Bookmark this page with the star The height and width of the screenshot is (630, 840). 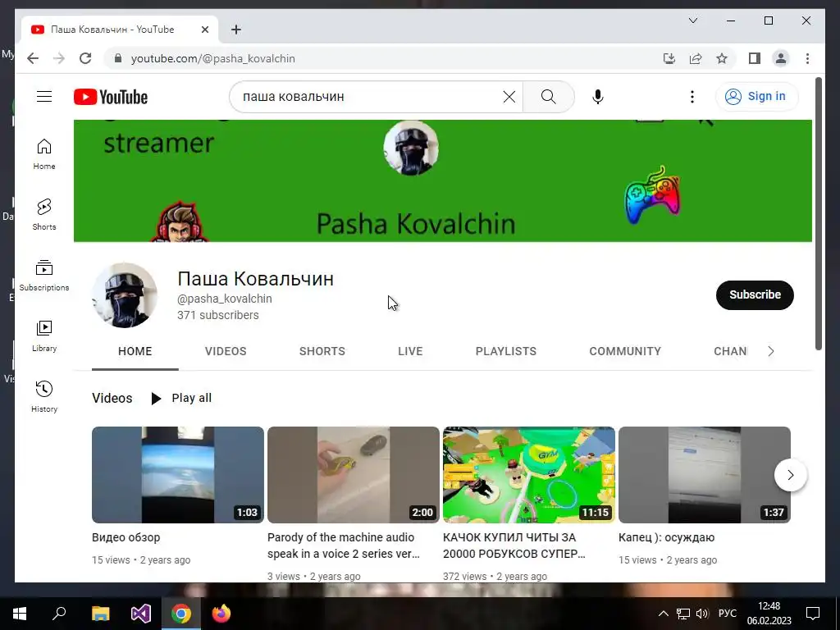pyautogui.click(x=722, y=58)
